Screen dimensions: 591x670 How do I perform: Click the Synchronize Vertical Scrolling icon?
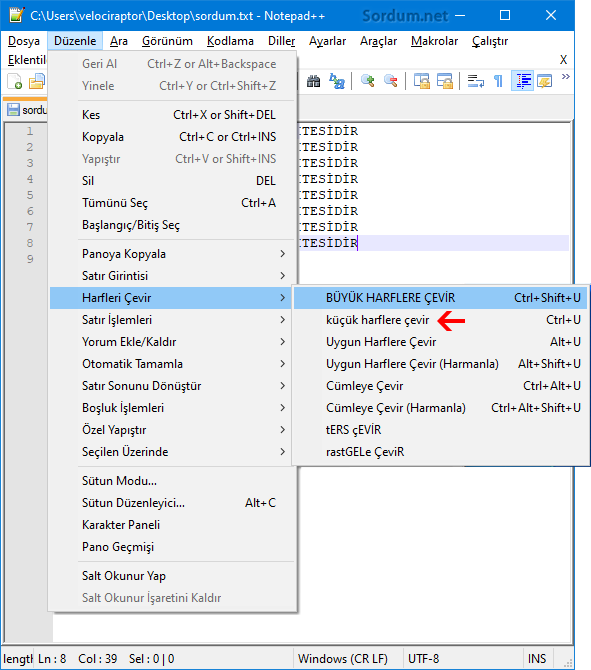[x=422, y=81]
